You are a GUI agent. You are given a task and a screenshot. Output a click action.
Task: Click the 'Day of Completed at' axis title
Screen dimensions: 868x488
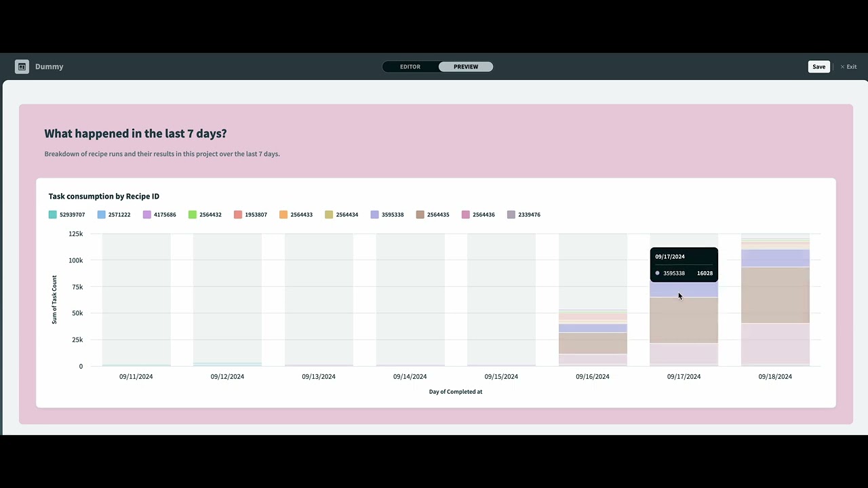point(456,392)
